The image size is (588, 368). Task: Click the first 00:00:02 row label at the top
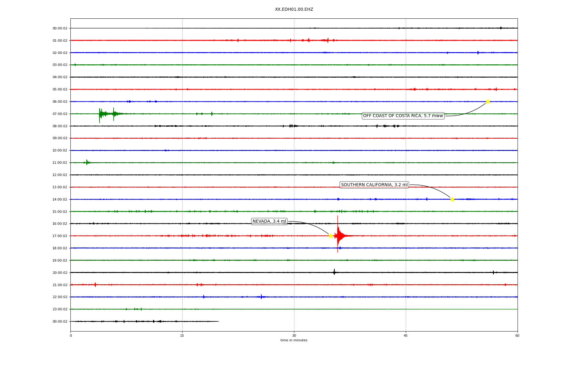pos(60,29)
